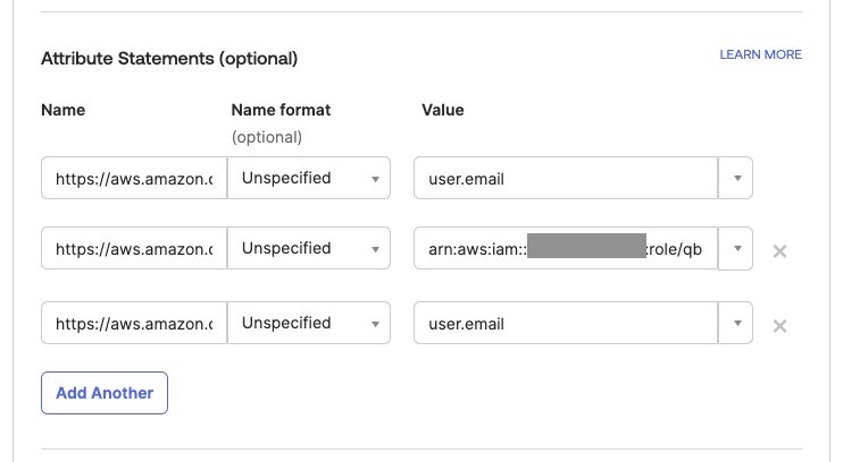
Task: Click the Attribute Statements (optional) heading
Action: tap(169, 58)
